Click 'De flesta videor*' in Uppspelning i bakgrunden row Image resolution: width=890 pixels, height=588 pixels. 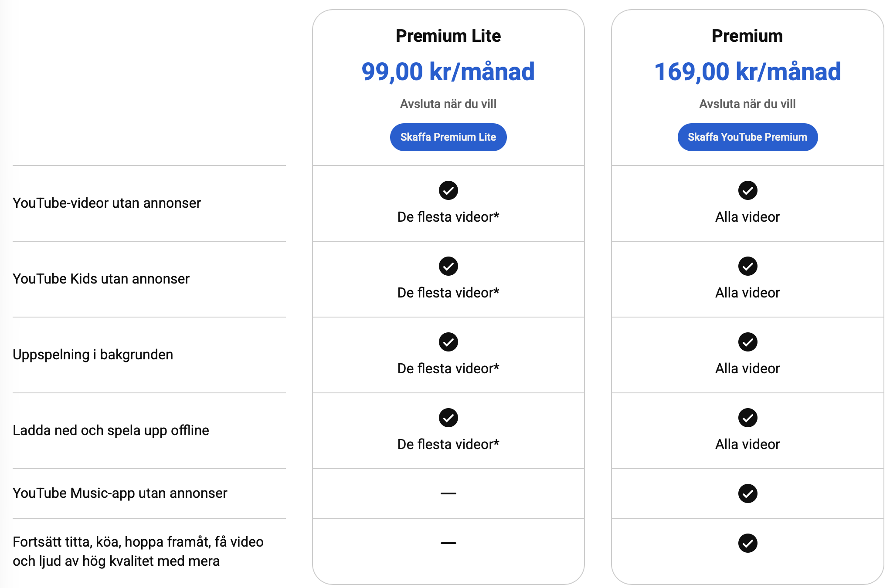point(448,368)
